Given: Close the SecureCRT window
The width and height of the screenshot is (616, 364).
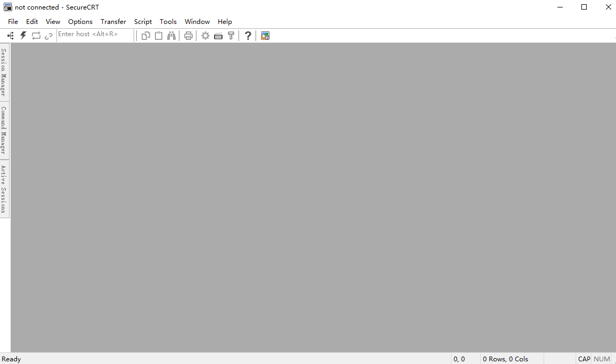Looking at the screenshot, I should point(608,7).
